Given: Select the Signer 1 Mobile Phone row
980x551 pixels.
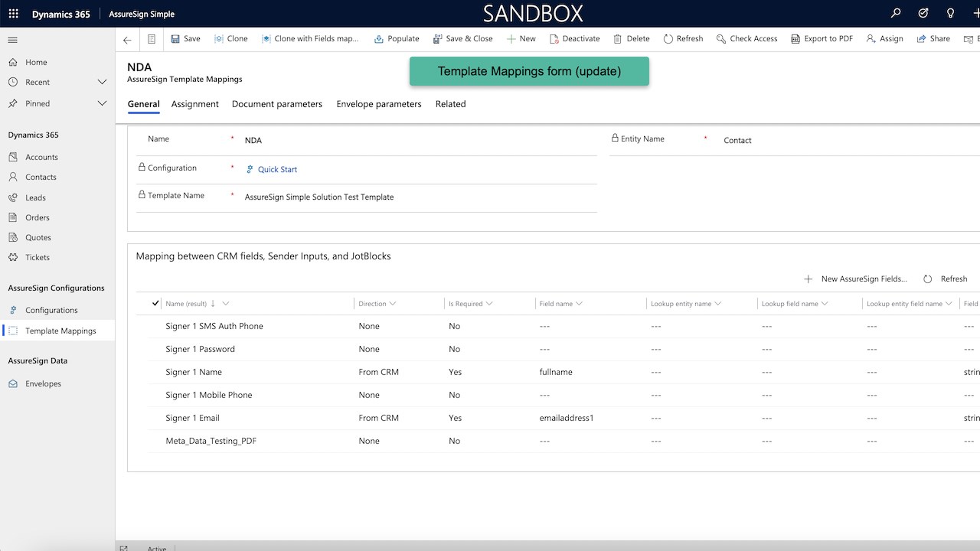Looking at the screenshot, I should pos(563,396).
